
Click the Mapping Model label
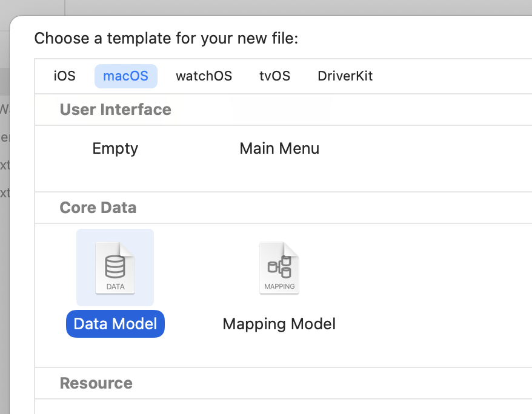point(279,324)
